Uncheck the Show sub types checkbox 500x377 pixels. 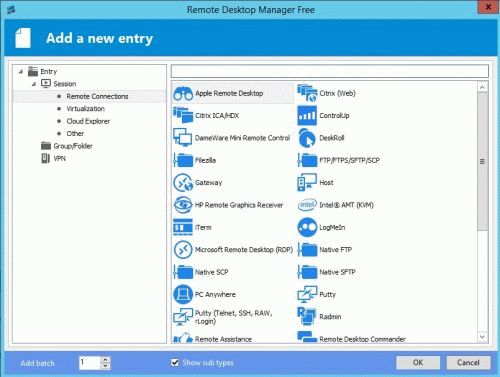pos(175,363)
